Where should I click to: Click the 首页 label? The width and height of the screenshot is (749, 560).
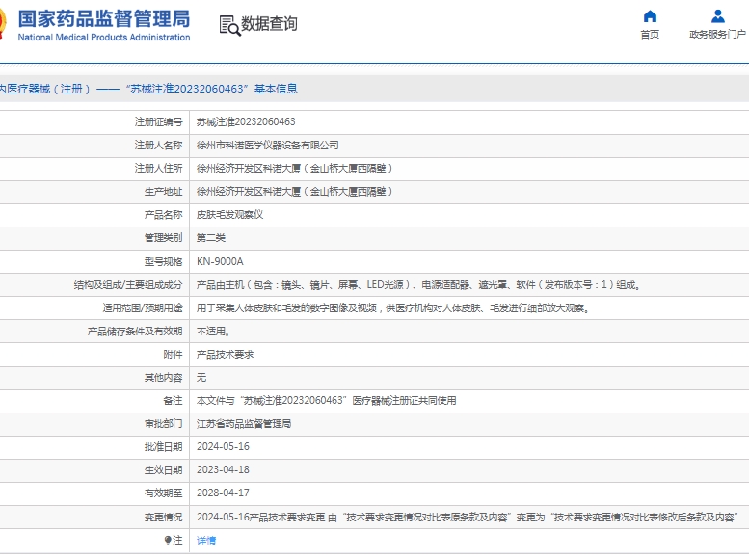pyautogui.click(x=650, y=35)
